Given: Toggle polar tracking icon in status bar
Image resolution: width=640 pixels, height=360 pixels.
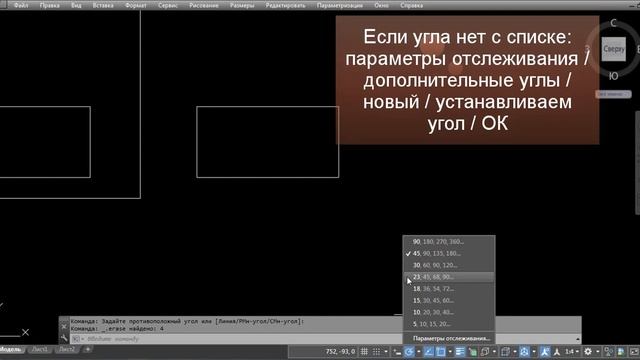Looking at the screenshot, I should coord(409,351).
